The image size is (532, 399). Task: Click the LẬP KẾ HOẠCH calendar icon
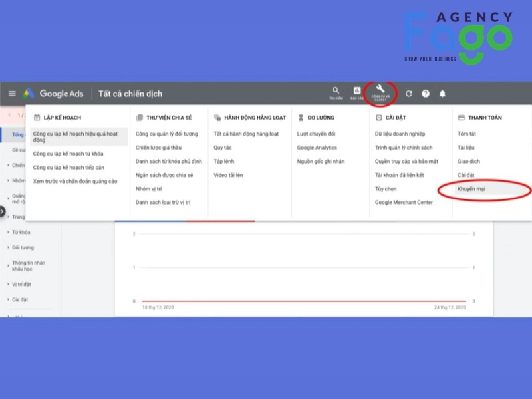[x=37, y=118]
